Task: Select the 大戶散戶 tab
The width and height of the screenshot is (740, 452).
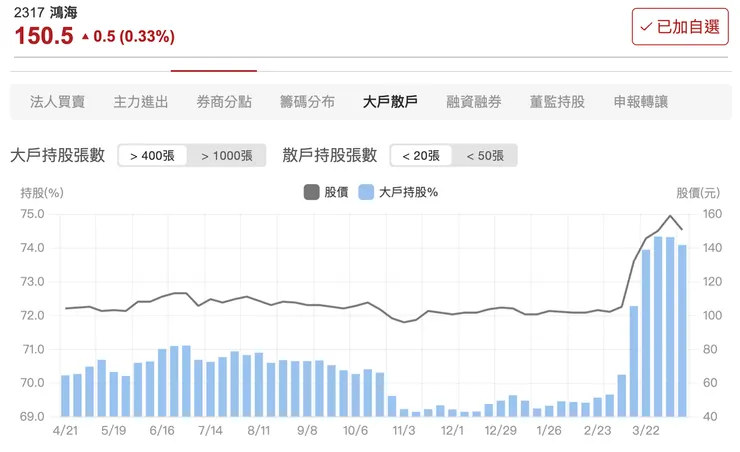Action: pyautogui.click(x=390, y=102)
